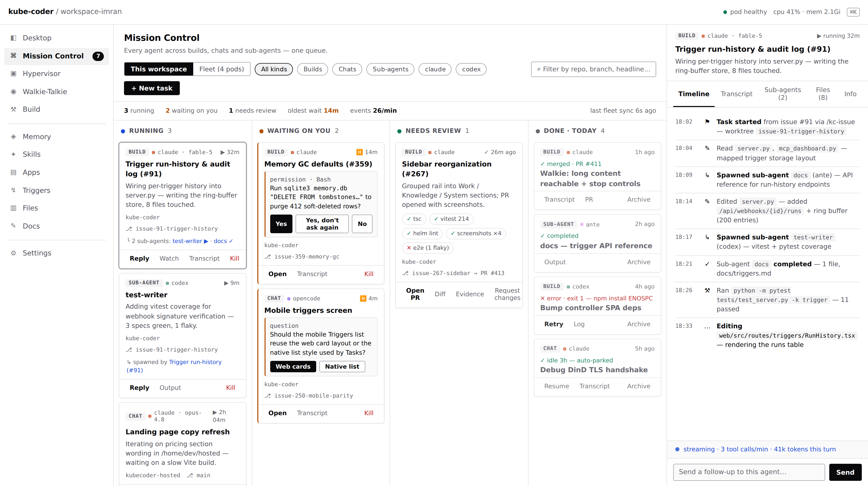Click the flag icon at 18:02 timeline entry
868x486 pixels.
pyautogui.click(x=707, y=122)
